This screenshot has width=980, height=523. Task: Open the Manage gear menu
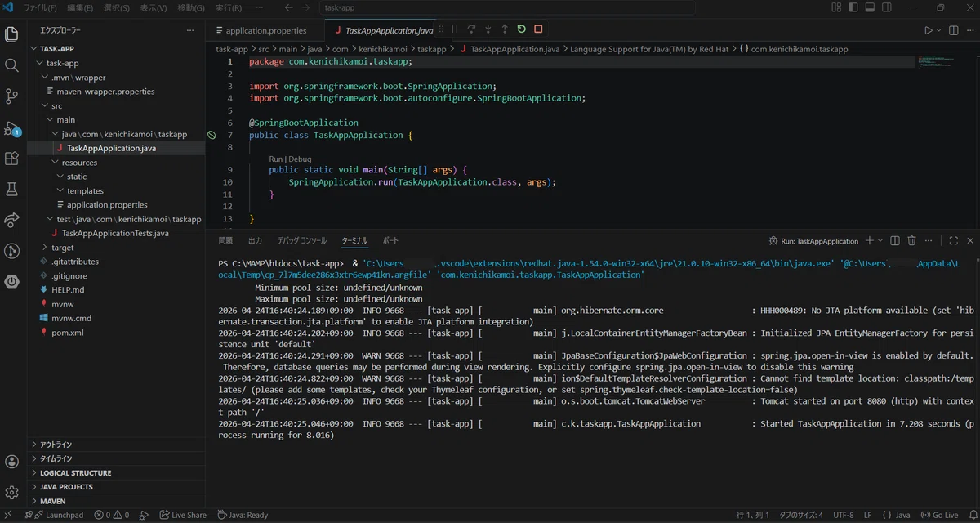[x=11, y=493]
